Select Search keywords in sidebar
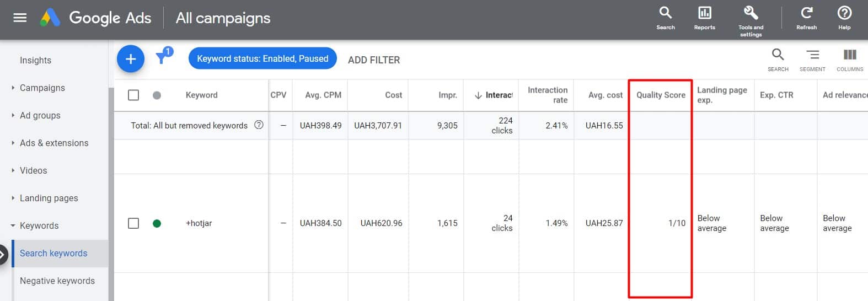This screenshot has width=868, height=301. coord(53,253)
